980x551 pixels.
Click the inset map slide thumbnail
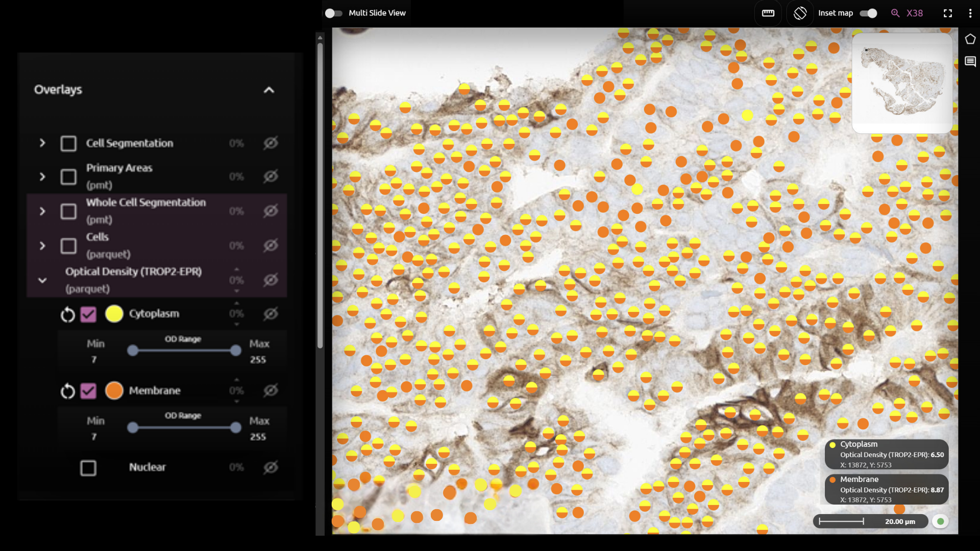point(902,83)
